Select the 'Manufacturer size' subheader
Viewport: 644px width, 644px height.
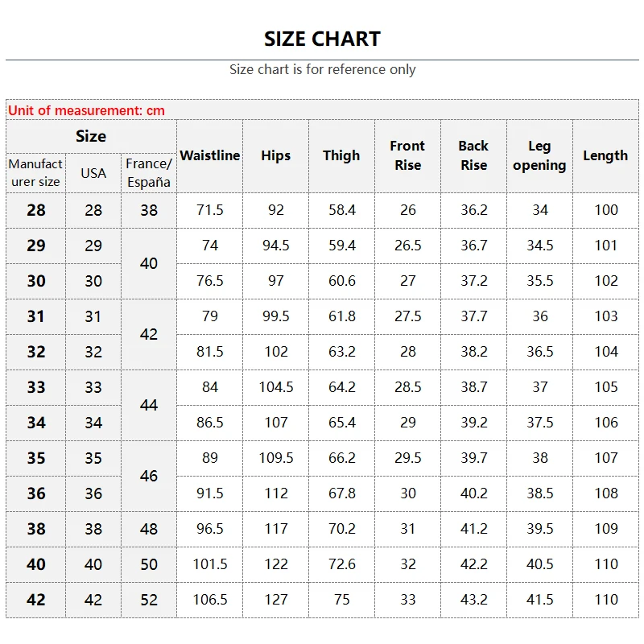pyautogui.click(x=35, y=172)
